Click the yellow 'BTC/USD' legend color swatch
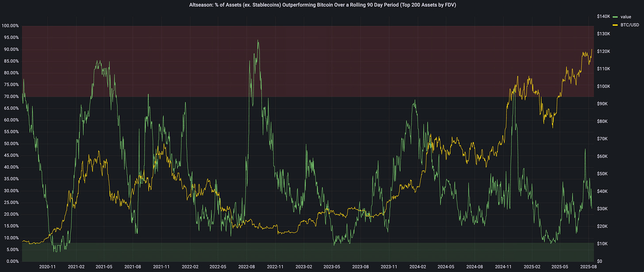 point(615,25)
